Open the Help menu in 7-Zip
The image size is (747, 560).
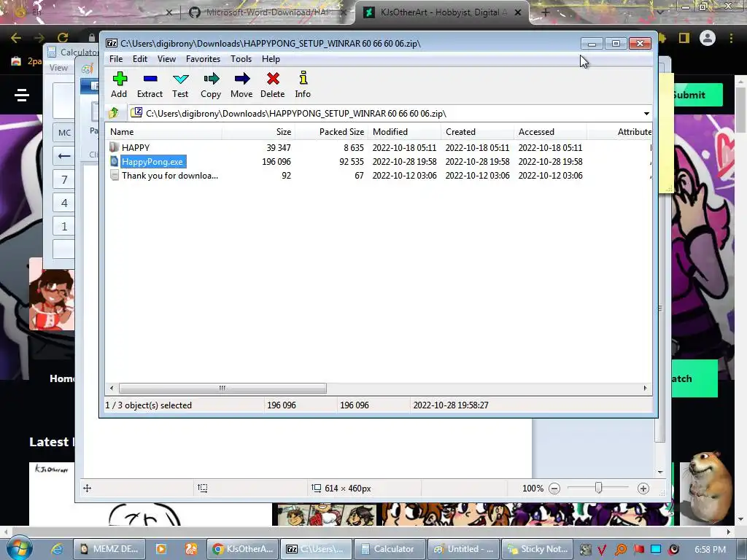[271, 59]
